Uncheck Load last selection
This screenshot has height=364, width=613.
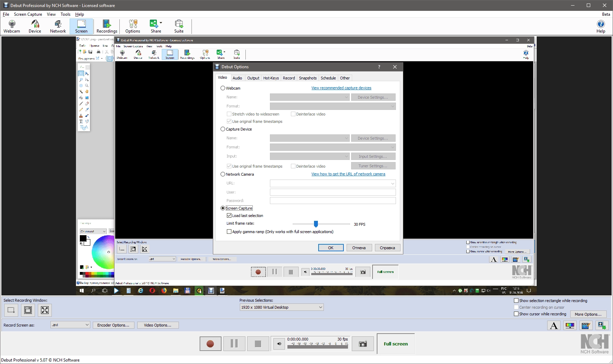[229, 216]
